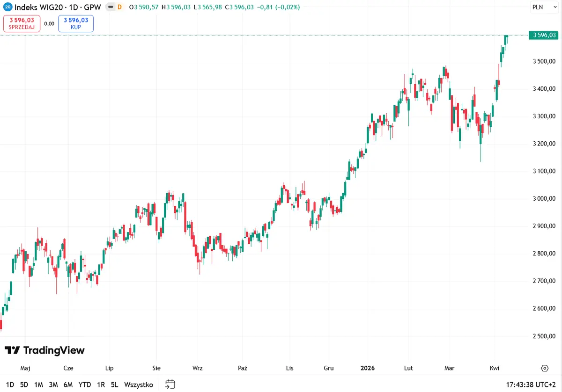Choose the YTD range
The height and width of the screenshot is (392, 562).
tap(85, 385)
